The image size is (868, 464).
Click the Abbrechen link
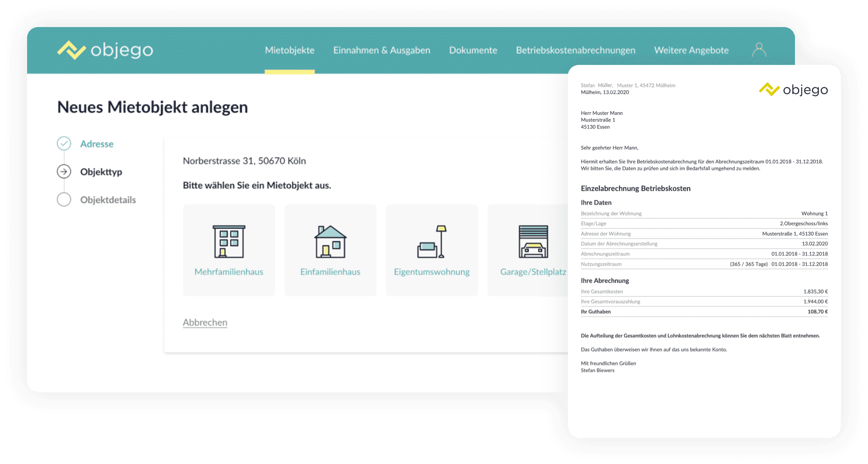tap(205, 322)
